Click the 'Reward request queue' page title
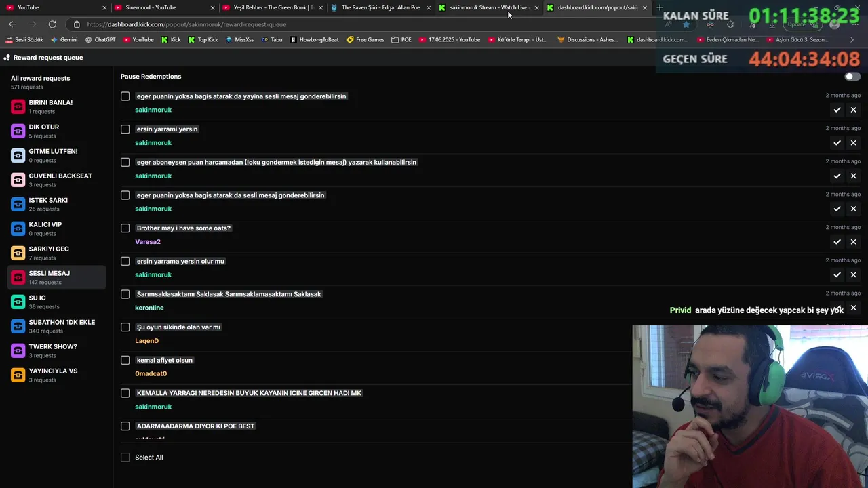Image resolution: width=868 pixels, height=488 pixels. [x=48, y=58]
